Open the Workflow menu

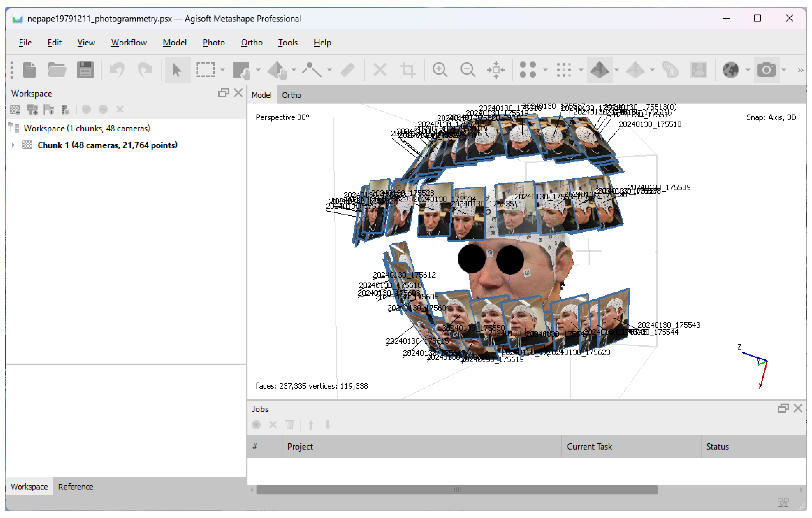[129, 42]
